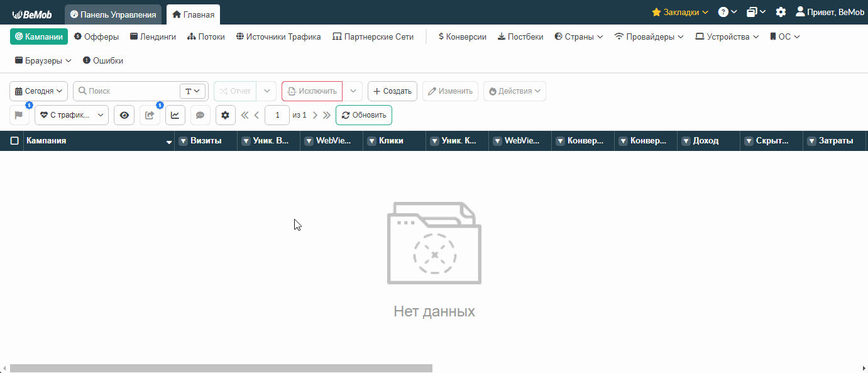Open the windows stack icon menu
868x373 pixels.
click(x=756, y=12)
